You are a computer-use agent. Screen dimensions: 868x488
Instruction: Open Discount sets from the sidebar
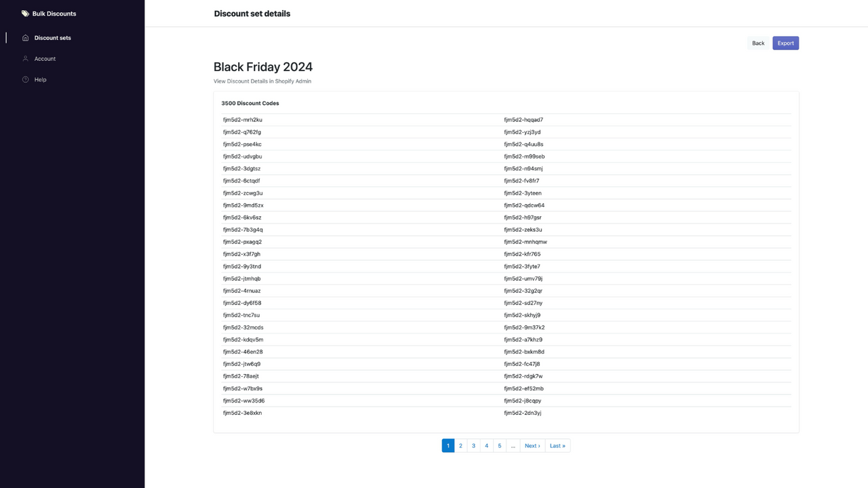52,37
